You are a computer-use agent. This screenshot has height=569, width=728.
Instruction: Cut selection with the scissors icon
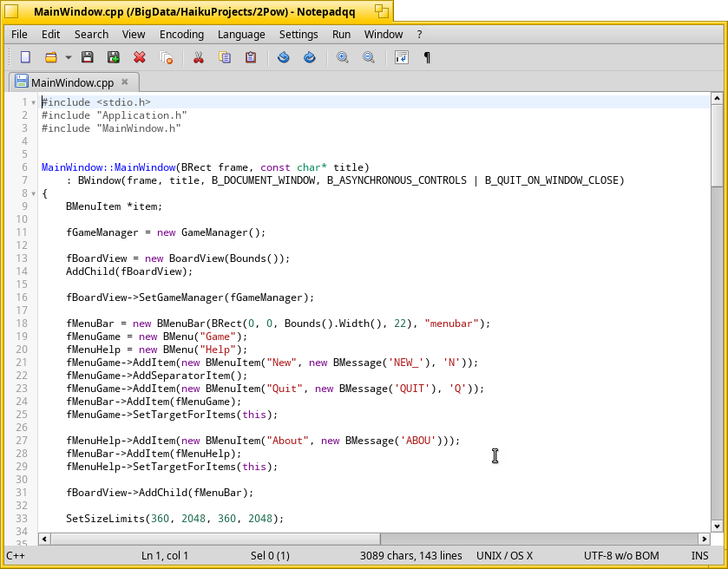coord(198,57)
